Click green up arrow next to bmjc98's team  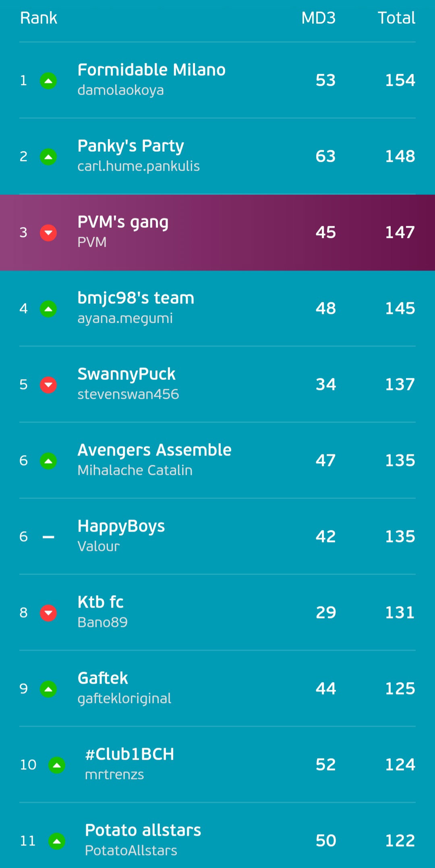tap(48, 309)
